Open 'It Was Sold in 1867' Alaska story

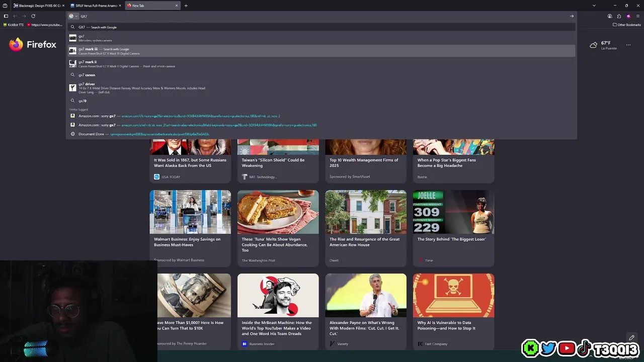[190, 163]
